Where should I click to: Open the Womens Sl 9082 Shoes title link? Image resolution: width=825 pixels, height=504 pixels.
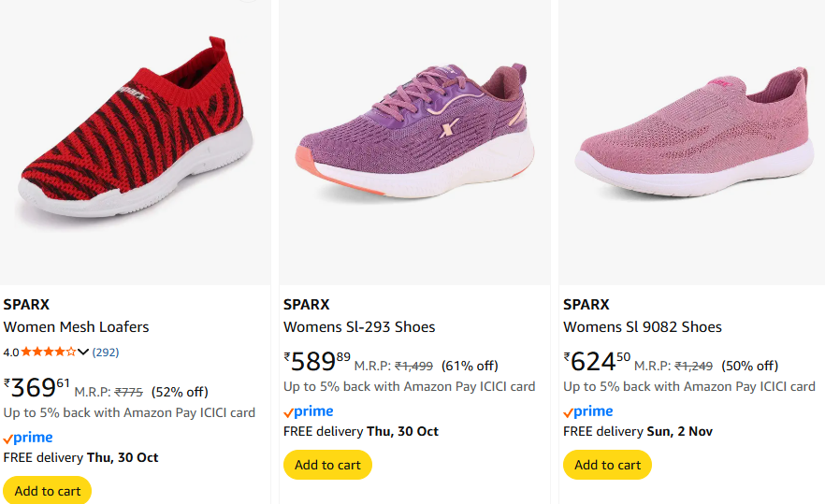point(643,327)
